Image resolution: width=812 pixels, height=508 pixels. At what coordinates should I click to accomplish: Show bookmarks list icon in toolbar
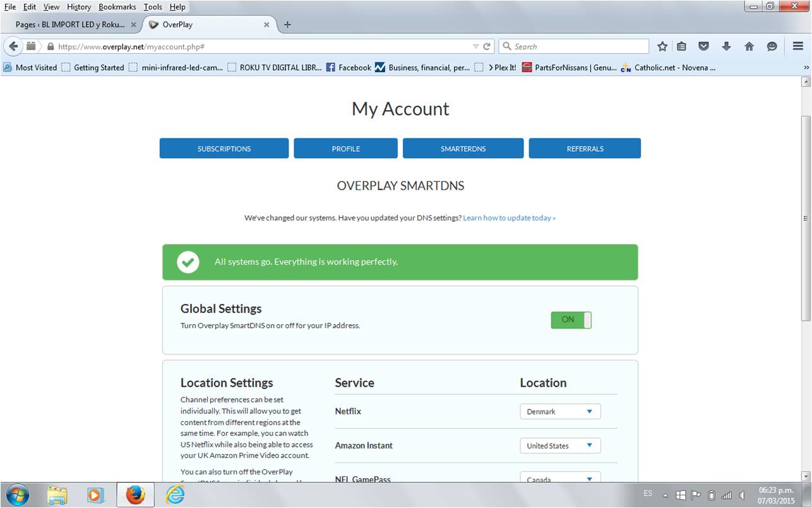coord(681,46)
